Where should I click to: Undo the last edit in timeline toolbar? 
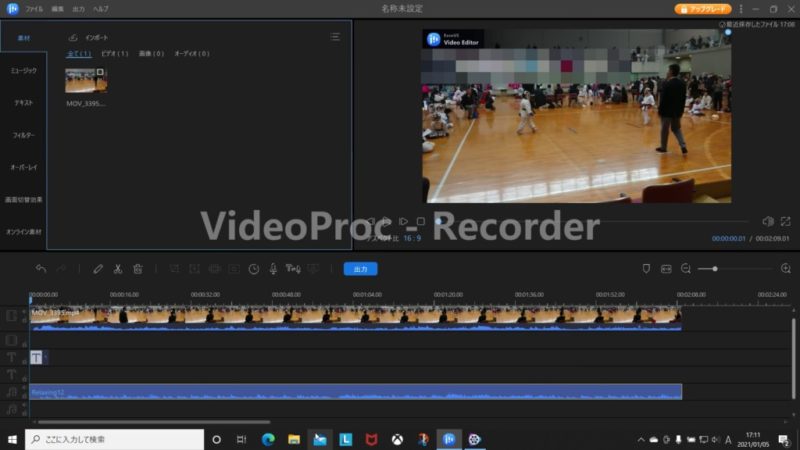coord(41,269)
